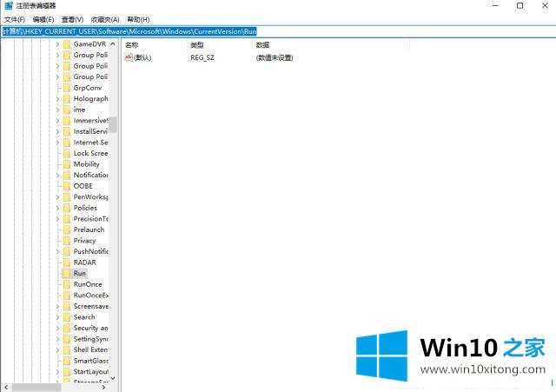Click the GameDVR folder icon
This screenshot has height=392, width=556.
67,44
